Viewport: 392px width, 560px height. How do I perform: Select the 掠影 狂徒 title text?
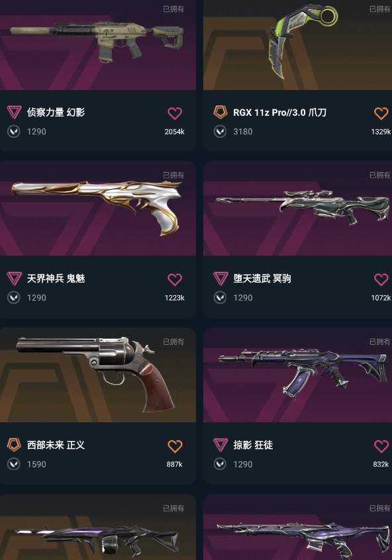pyautogui.click(x=253, y=445)
